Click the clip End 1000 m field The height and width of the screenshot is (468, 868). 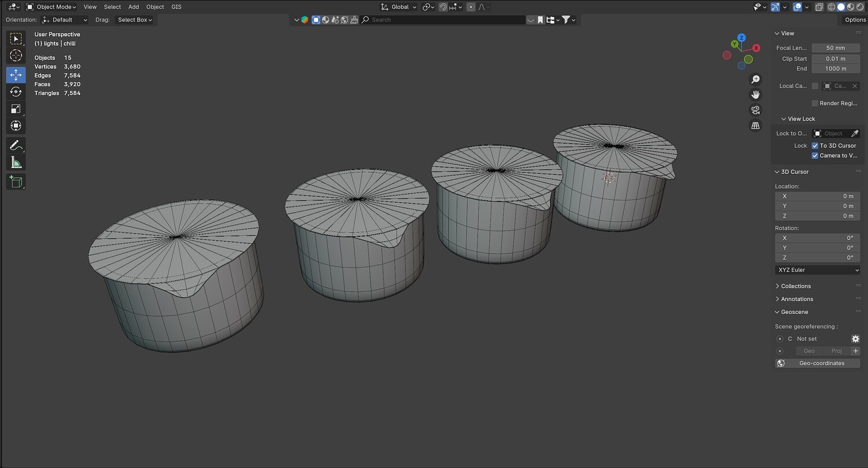(x=836, y=69)
